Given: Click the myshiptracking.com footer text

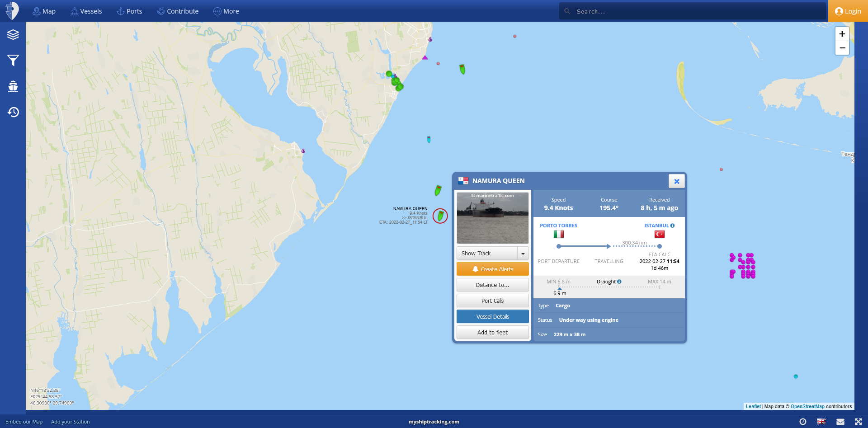Looking at the screenshot, I should coord(434,422).
